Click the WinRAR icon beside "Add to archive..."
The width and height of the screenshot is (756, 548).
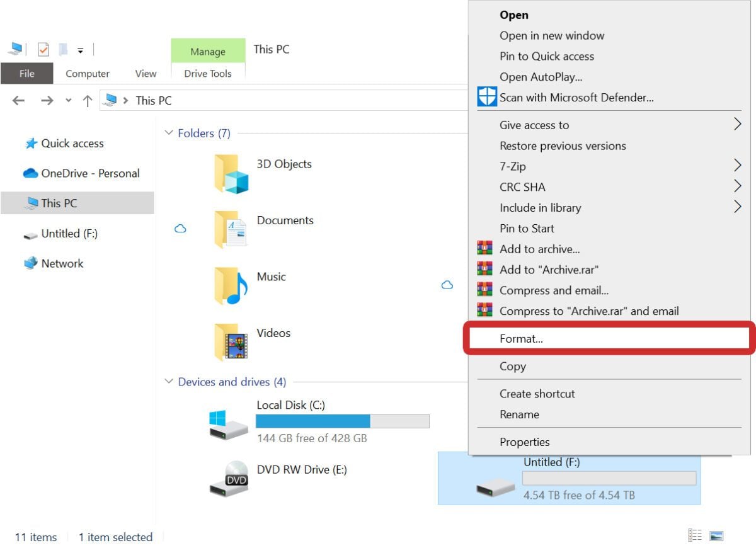[x=484, y=248]
